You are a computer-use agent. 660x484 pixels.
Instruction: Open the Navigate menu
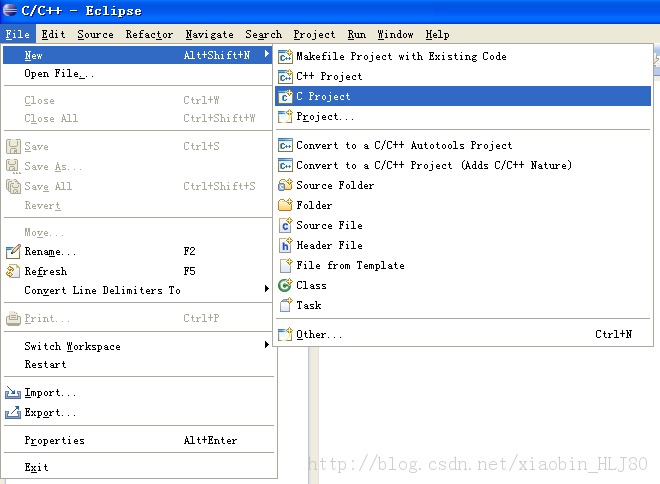210,35
